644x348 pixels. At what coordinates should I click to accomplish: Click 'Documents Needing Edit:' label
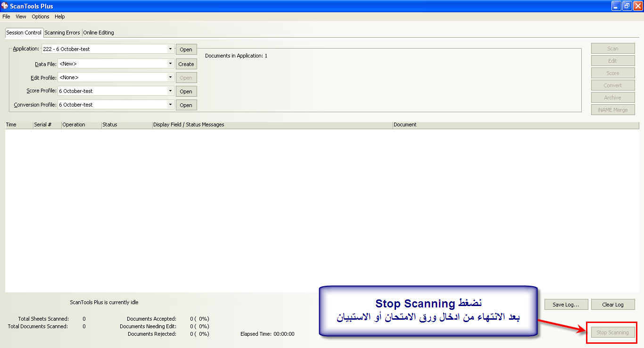tap(148, 326)
